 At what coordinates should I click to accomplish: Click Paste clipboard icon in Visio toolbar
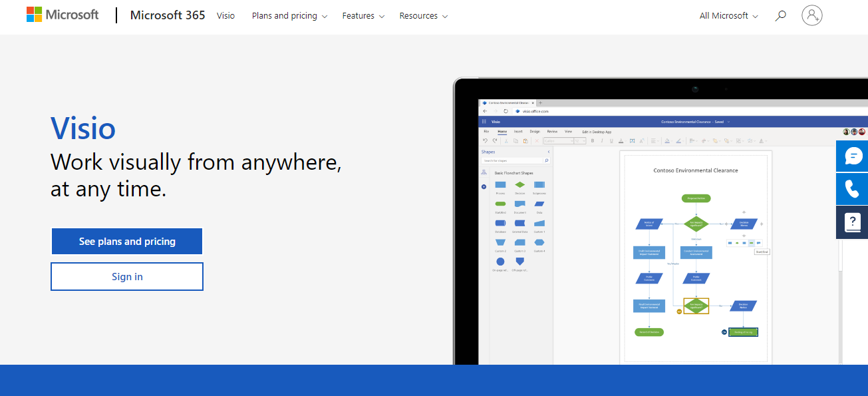pyautogui.click(x=525, y=140)
